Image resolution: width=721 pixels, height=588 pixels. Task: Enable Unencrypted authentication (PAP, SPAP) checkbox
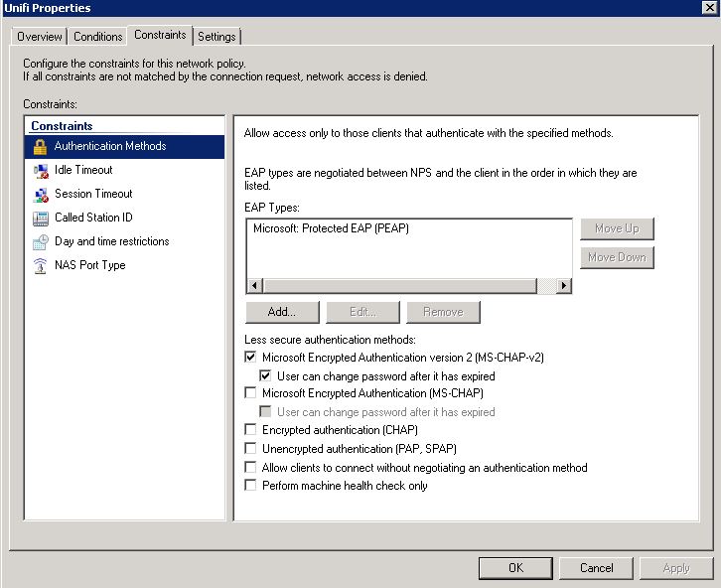pyautogui.click(x=250, y=448)
